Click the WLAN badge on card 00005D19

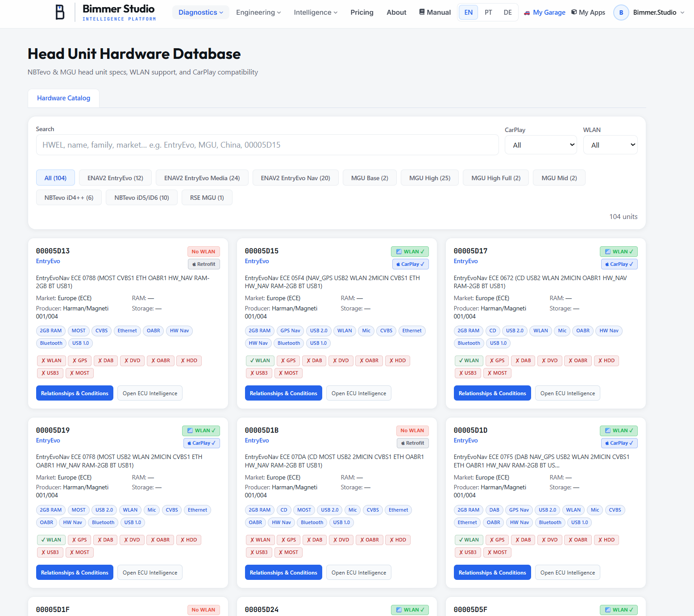click(x=201, y=430)
